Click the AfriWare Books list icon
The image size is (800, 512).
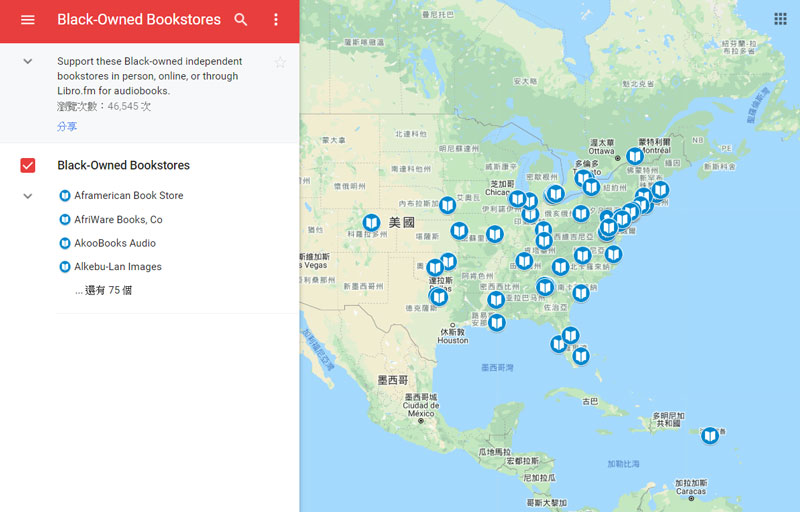point(65,220)
